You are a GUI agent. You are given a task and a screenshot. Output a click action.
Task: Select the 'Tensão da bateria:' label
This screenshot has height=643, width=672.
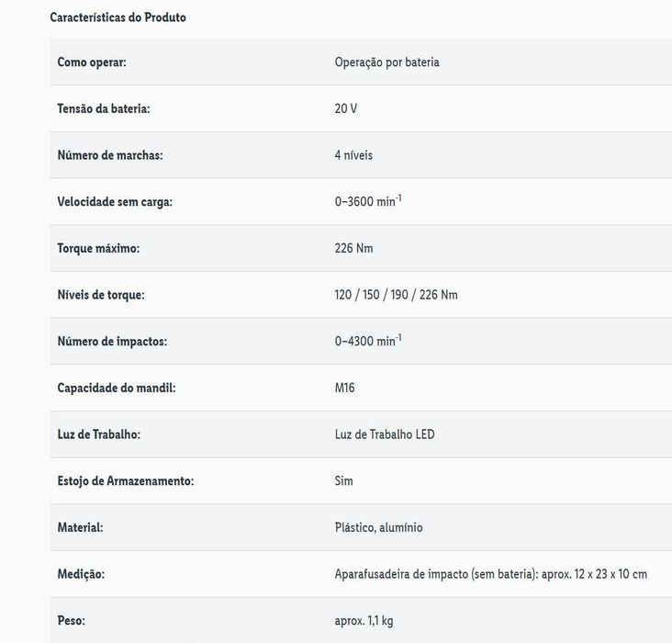pyautogui.click(x=103, y=108)
